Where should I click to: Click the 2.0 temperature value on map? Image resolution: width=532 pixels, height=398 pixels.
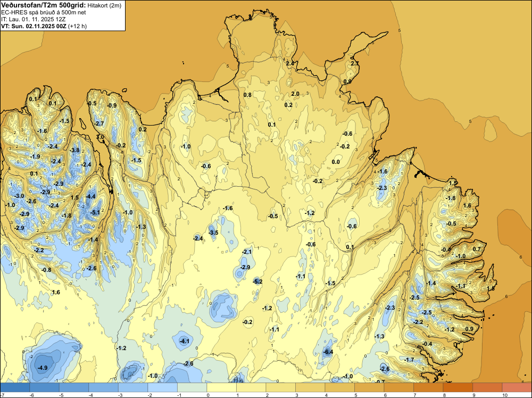[x=295, y=94]
